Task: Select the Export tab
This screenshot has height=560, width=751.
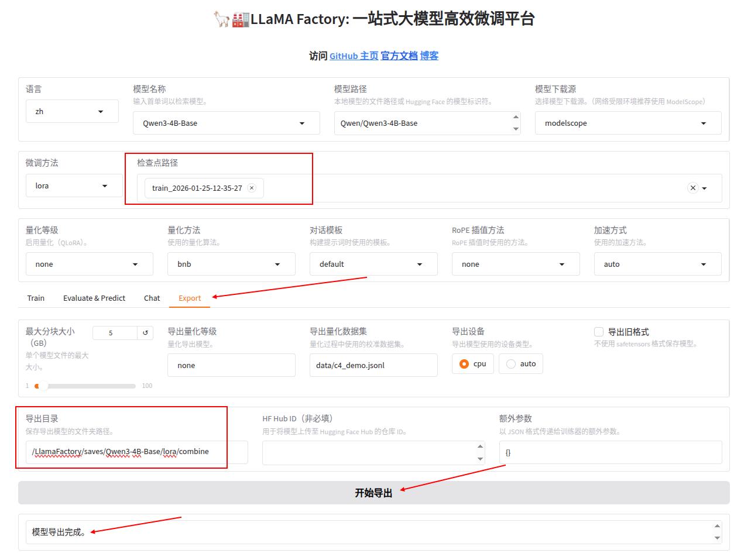Action: point(190,298)
